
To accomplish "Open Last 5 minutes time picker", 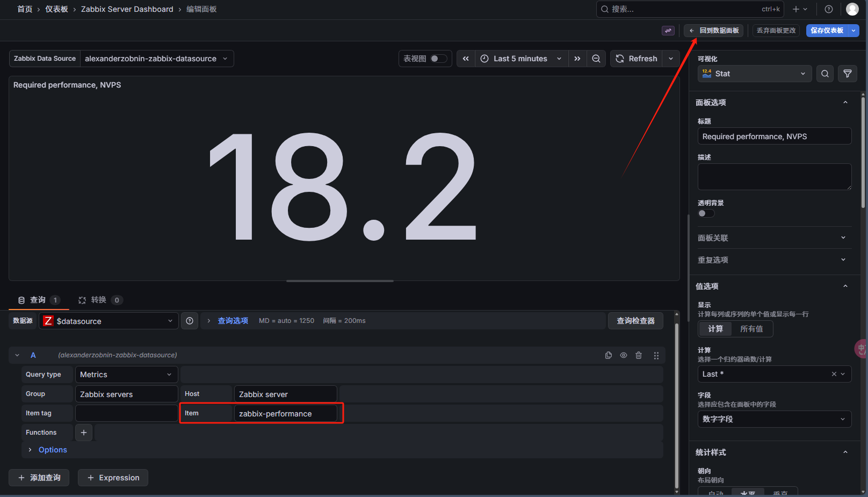I will (x=521, y=59).
